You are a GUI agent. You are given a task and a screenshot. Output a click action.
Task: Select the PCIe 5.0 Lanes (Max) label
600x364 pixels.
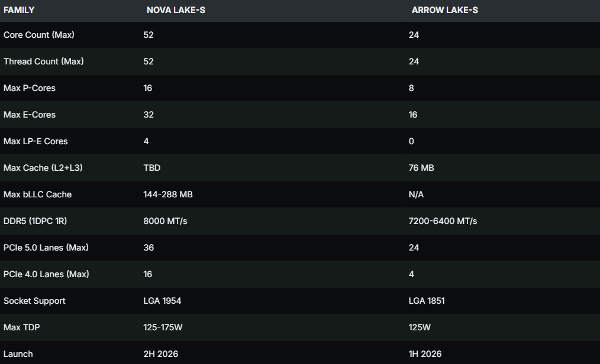pyautogui.click(x=46, y=248)
